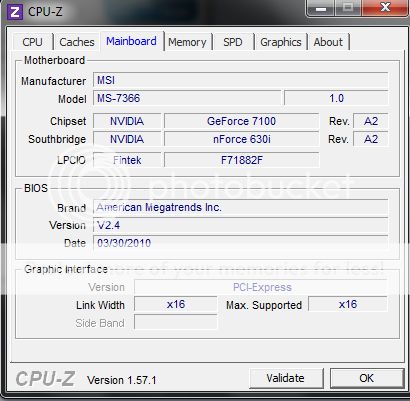Click the Graphic Interface group heading
The image size is (410, 401).
[x=66, y=269]
